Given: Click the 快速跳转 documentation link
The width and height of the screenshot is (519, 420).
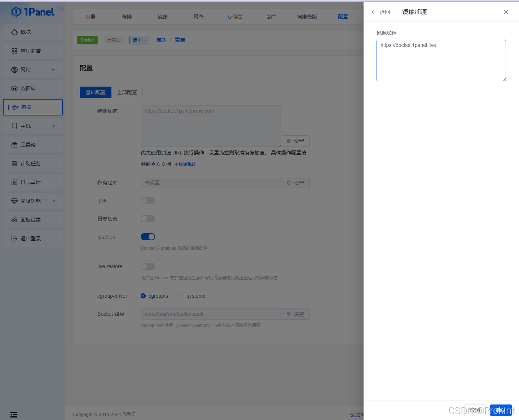Looking at the screenshot, I should pos(185,164).
